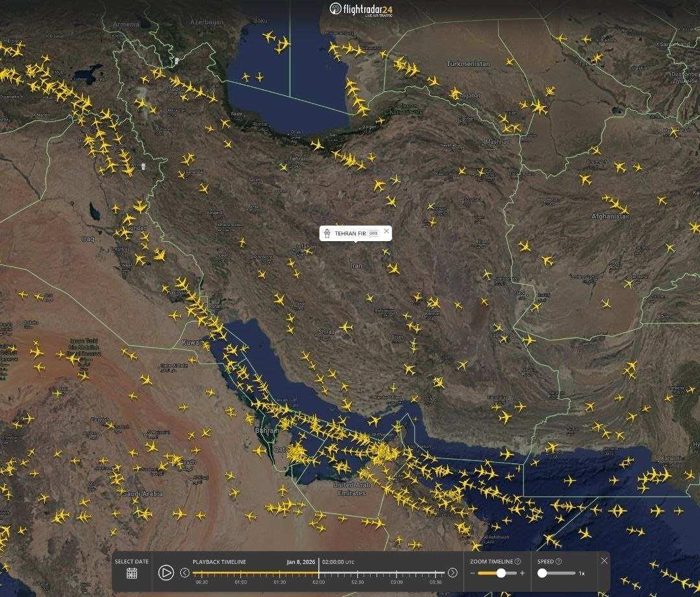Click the control tower icon in Tehran FIR popup
Viewport: 700px width, 597px height.
pos(327,233)
